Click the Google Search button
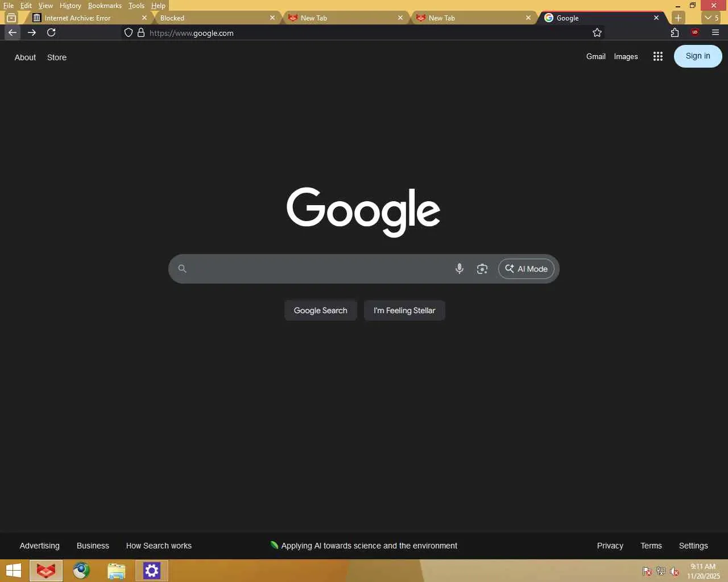Viewport: 728px width, 582px height. point(320,310)
